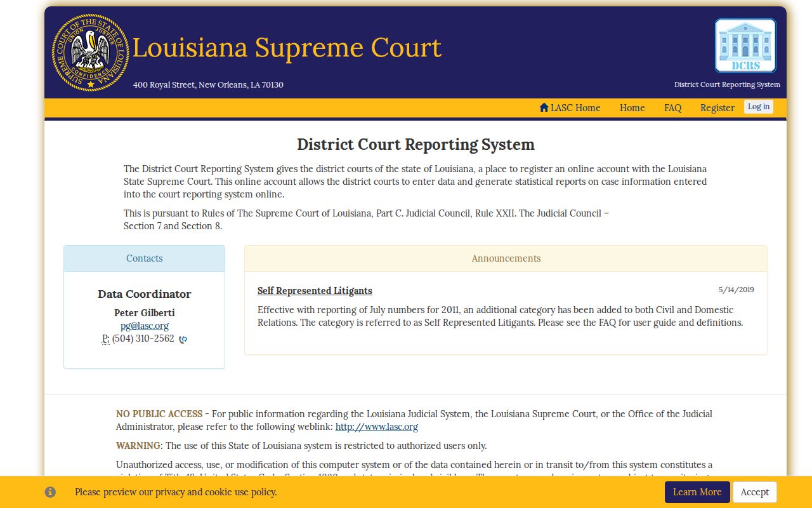Viewport: 812px width, 508px height.
Task: Go to the Home nav link
Action: click(x=632, y=108)
